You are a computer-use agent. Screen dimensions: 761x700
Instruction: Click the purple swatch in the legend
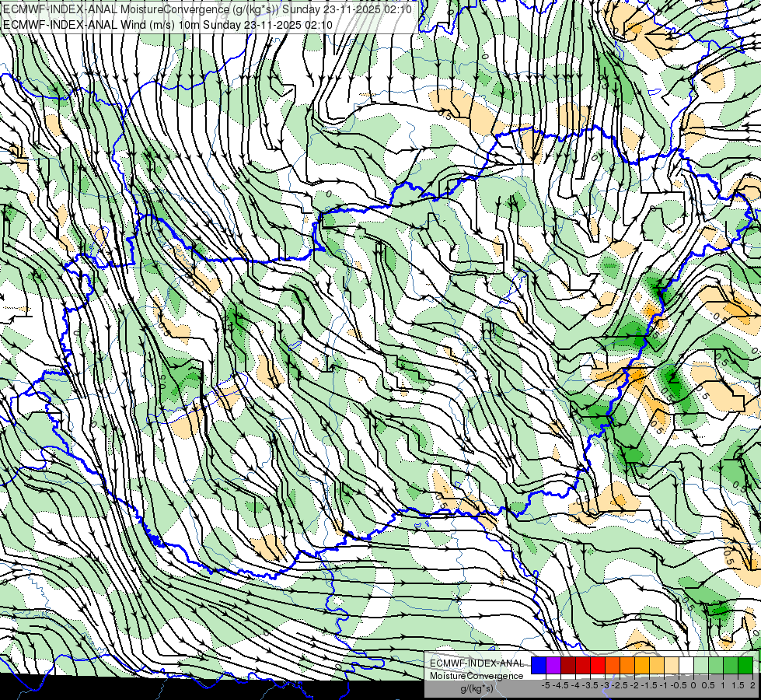tap(553, 666)
